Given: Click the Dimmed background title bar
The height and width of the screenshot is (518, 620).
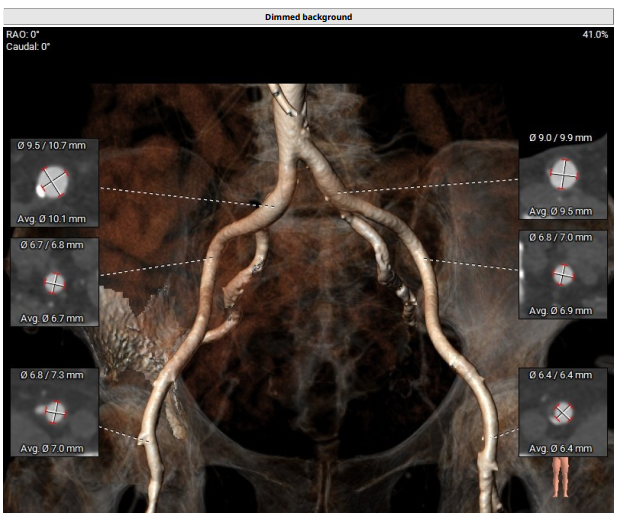Looking at the screenshot, I should pos(309,17).
